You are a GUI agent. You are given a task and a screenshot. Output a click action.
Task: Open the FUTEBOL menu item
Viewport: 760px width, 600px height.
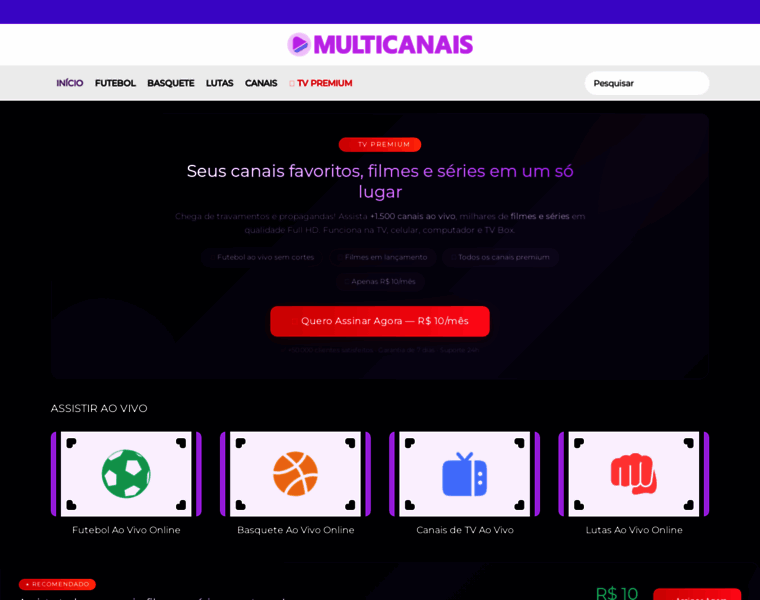(115, 83)
